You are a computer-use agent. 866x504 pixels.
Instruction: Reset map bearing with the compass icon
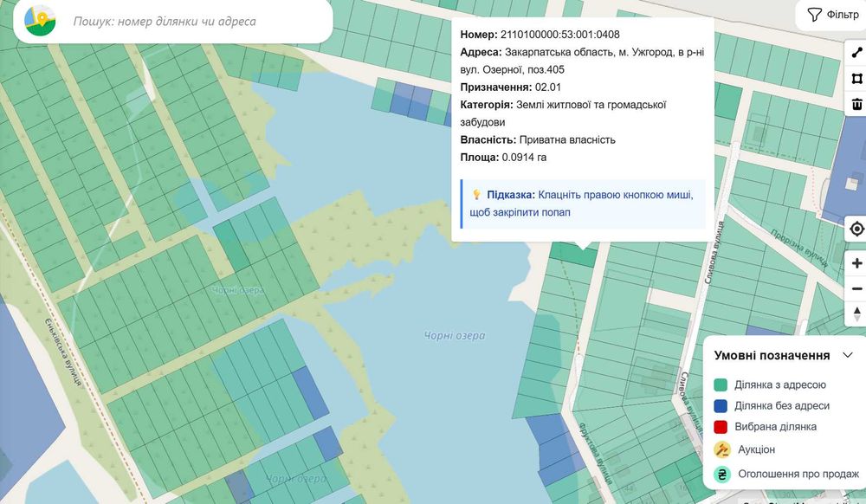[x=856, y=314]
